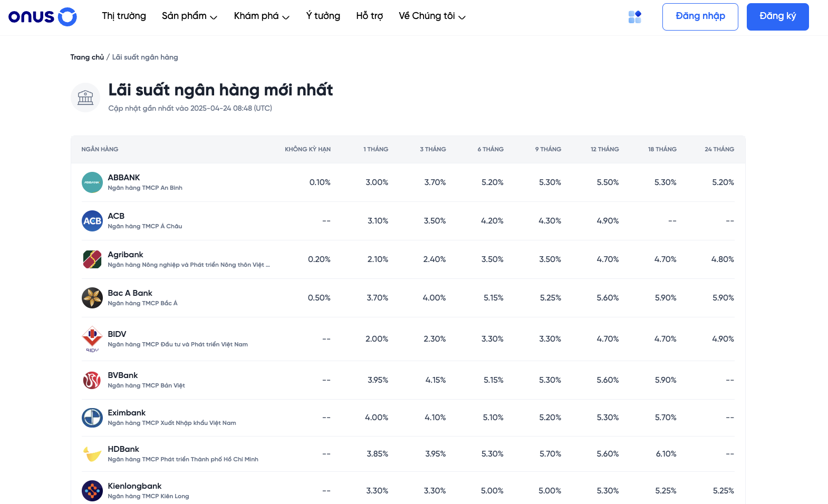Select the Agribank logo icon
Viewport: 828px width, 504px height.
tap(92, 259)
